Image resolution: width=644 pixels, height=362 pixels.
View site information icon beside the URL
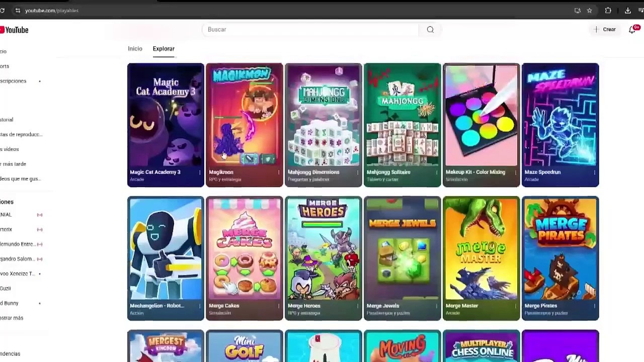point(18,11)
